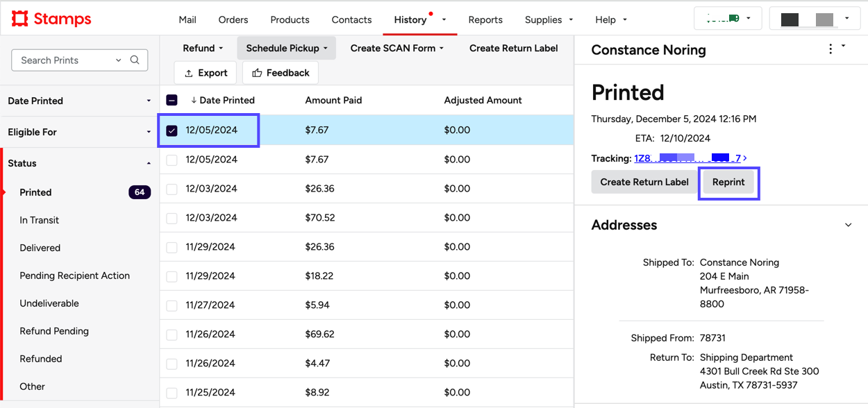Check the second 12/05/2024 row checkbox

pos(172,160)
